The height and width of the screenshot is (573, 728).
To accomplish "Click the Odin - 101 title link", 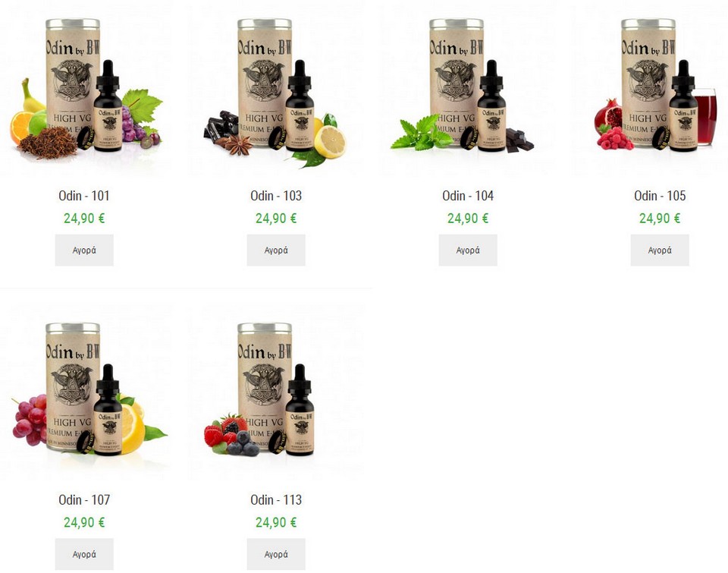I will pyautogui.click(x=84, y=196).
